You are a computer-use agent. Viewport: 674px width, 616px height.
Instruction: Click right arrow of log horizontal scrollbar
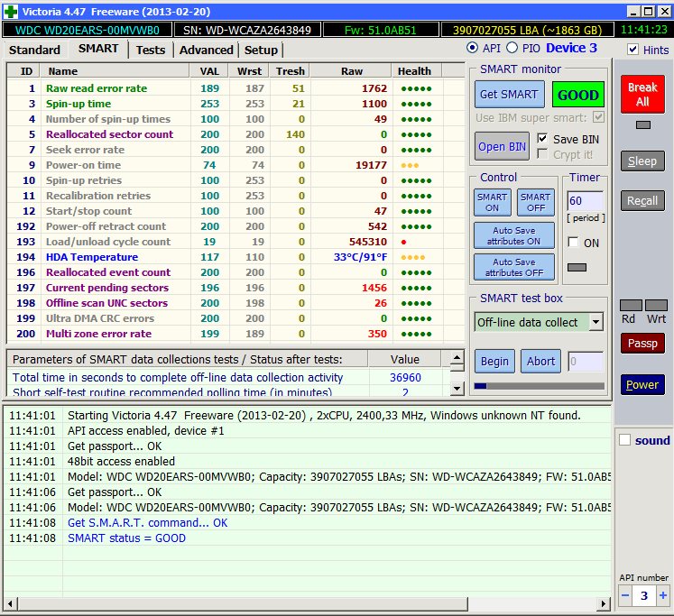(604, 603)
